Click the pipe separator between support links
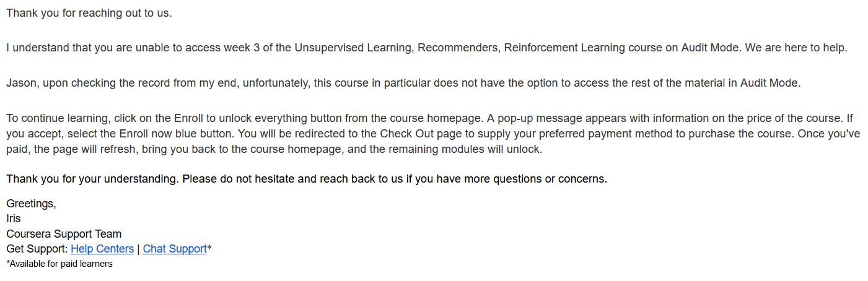 tap(138, 249)
